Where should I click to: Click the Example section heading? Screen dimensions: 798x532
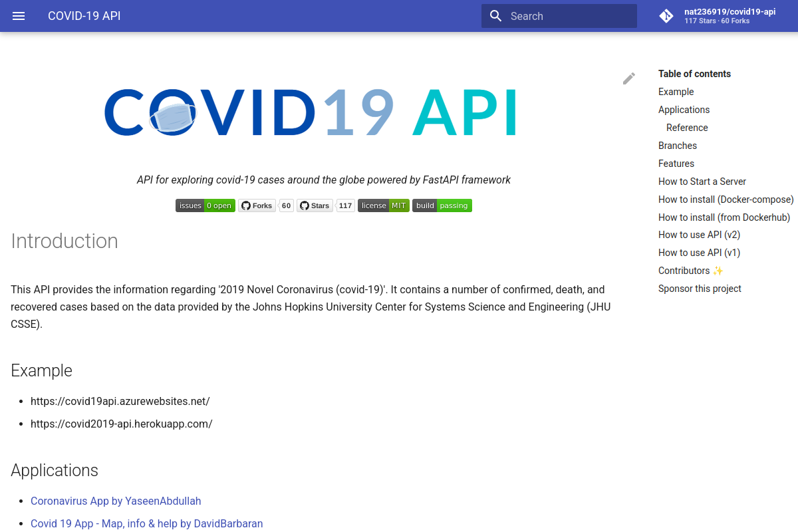click(x=41, y=370)
